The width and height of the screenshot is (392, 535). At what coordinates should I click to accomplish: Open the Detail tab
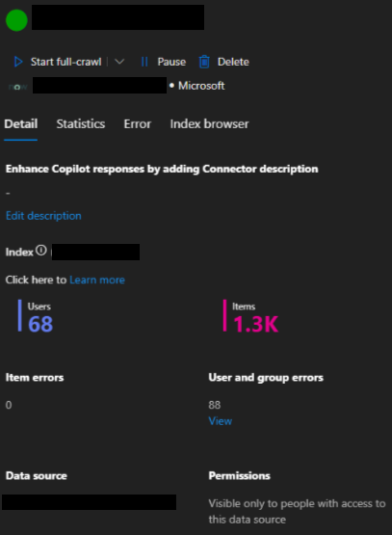(x=21, y=123)
